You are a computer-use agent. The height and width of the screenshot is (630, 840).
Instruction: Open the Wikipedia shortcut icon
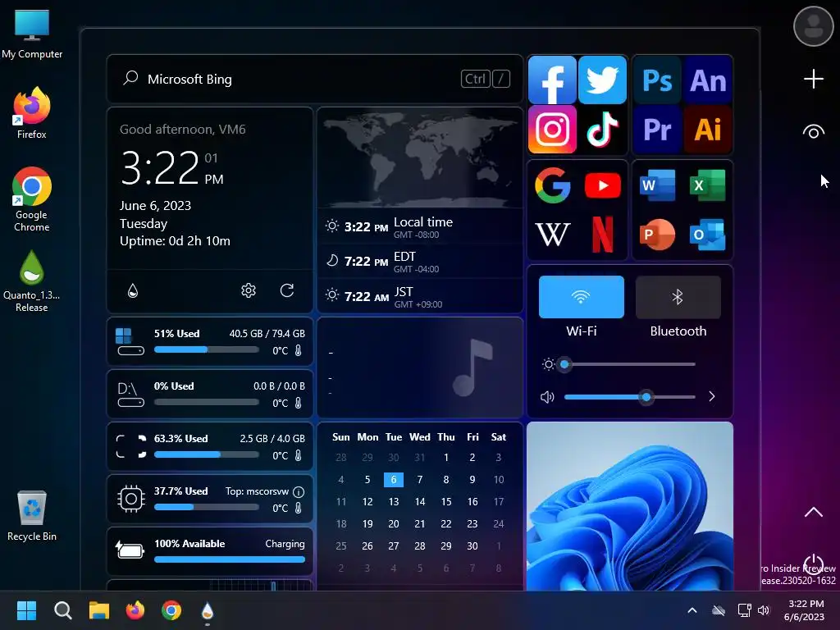(552, 234)
